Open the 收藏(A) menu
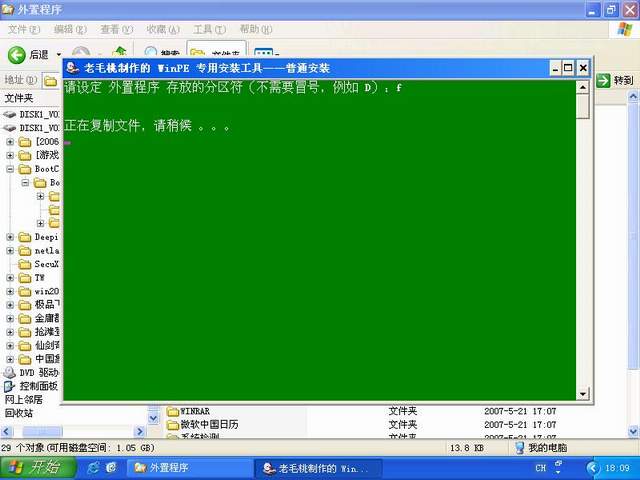Viewport: 640px width, 480px height. [163, 29]
